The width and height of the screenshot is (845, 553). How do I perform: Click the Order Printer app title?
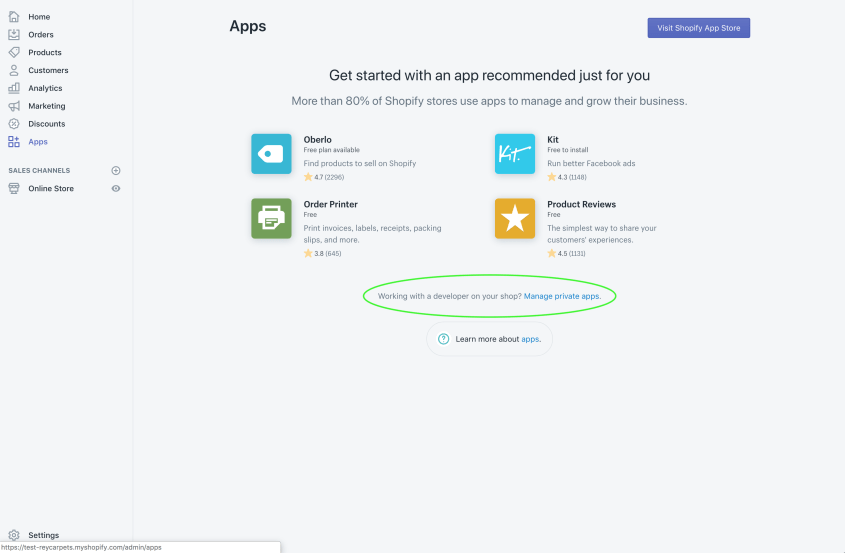tap(330, 205)
